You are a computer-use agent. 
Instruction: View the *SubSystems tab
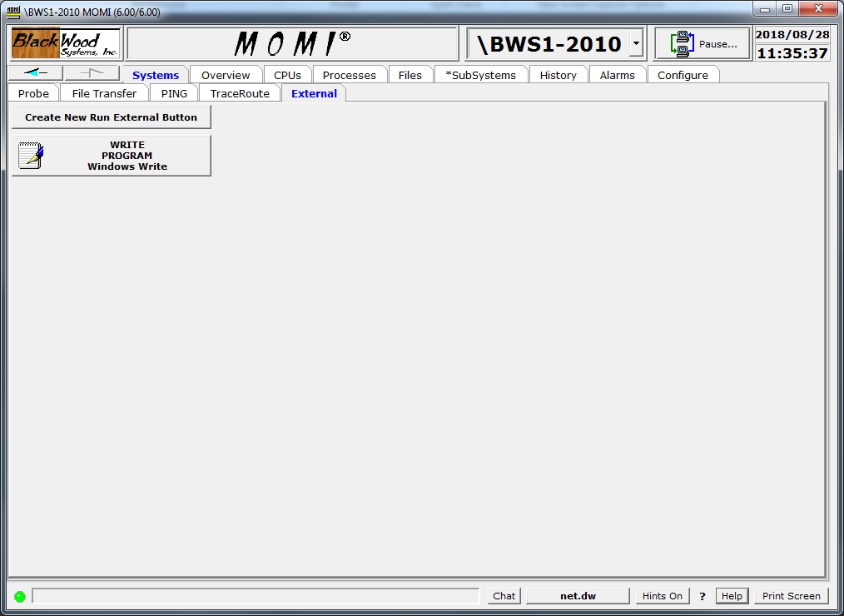[x=480, y=76]
